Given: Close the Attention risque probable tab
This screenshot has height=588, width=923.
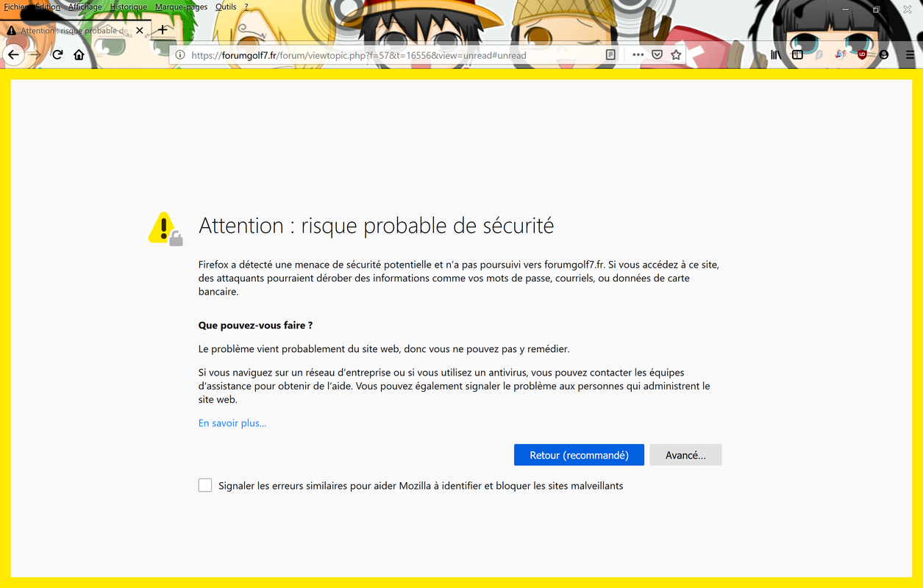Looking at the screenshot, I should (140, 31).
